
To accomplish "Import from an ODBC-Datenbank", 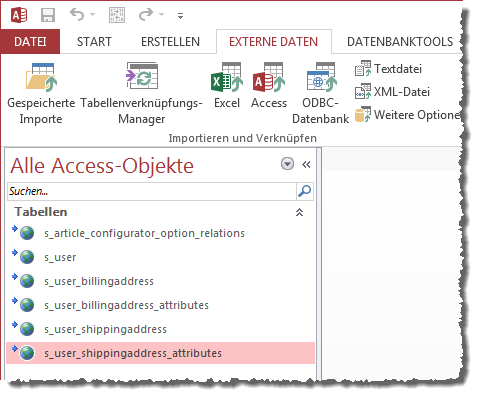I will tap(321, 93).
